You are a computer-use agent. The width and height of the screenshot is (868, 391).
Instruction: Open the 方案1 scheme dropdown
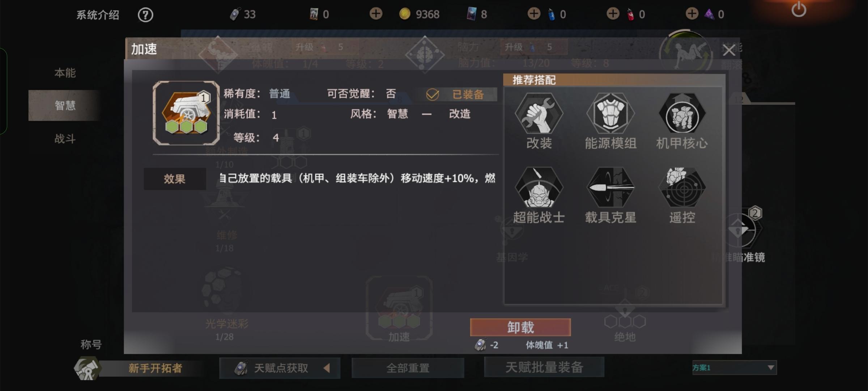[734, 367]
